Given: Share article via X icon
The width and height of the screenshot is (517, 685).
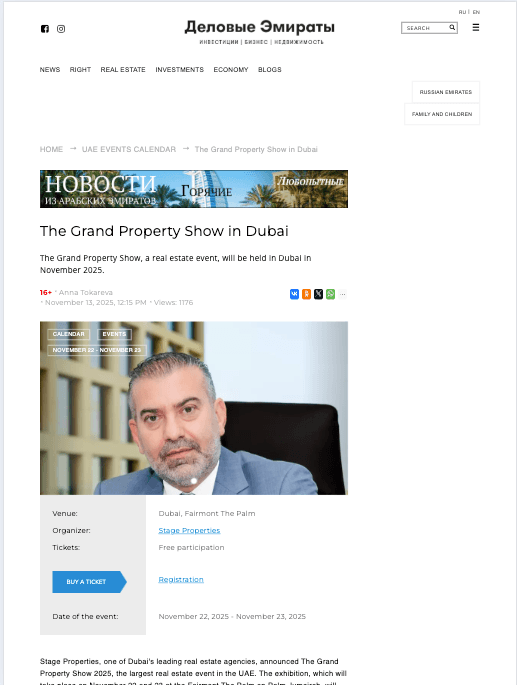Looking at the screenshot, I should [x=319, y=294].
